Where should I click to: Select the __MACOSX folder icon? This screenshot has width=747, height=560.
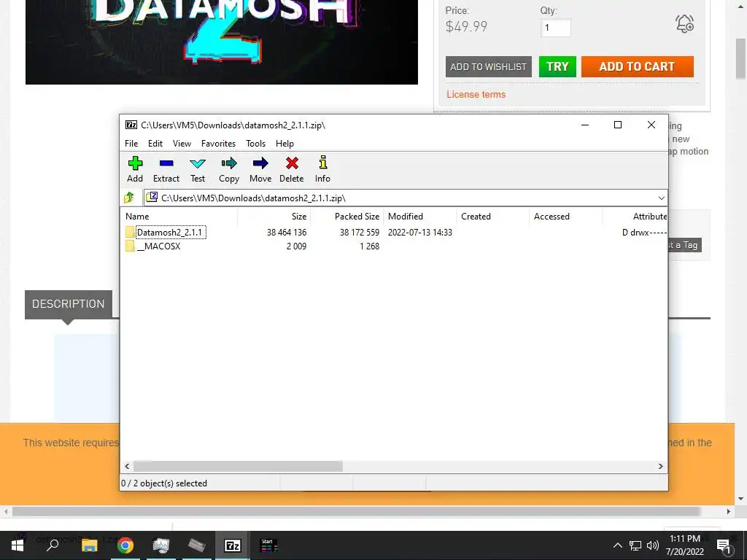coord(130,246)
